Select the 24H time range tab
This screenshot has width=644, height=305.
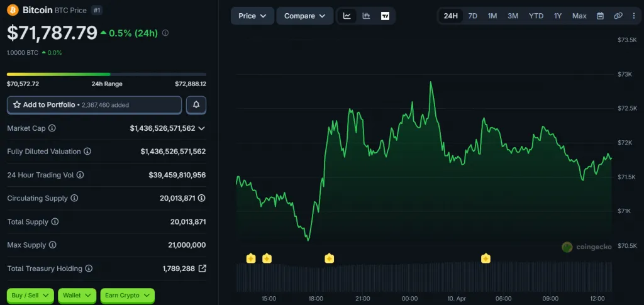coord(450,16)
